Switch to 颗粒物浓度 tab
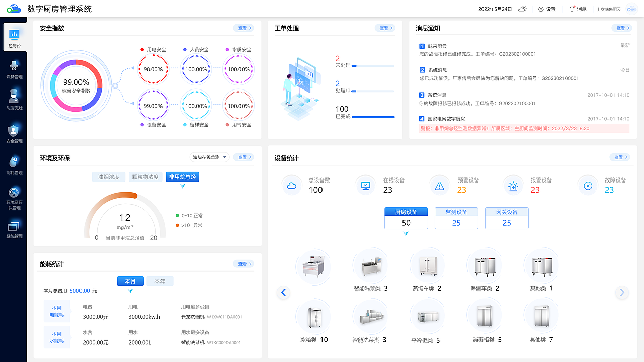 point(145,177)
